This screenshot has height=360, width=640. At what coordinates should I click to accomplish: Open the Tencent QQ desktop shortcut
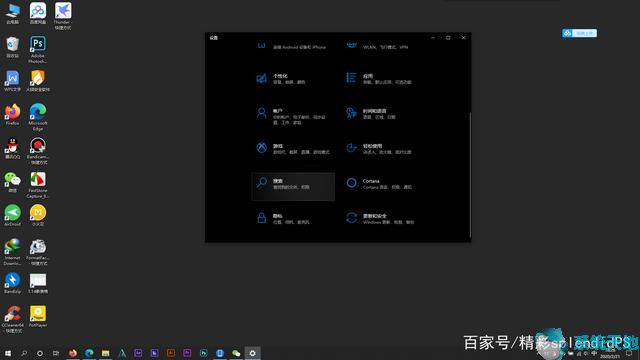[x=13, y=148]
